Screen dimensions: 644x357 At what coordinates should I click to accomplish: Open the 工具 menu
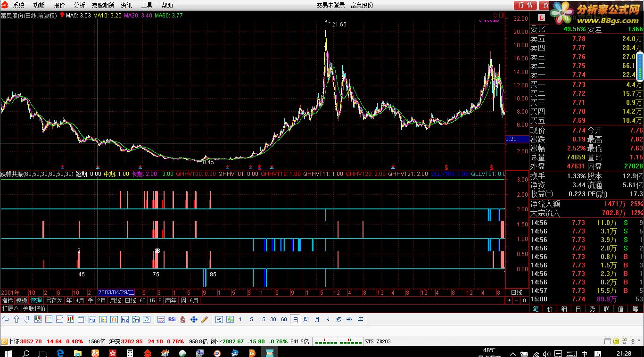coord(147,5)
